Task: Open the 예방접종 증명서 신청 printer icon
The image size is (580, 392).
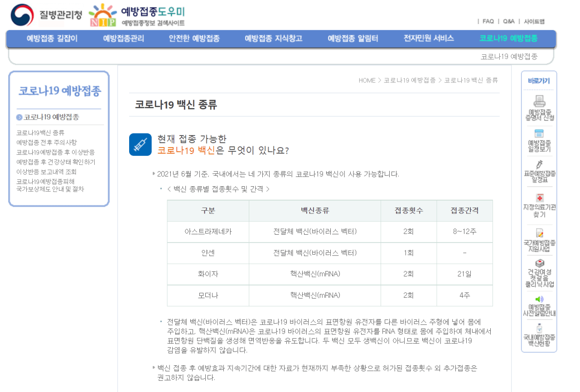Action: 539,101
